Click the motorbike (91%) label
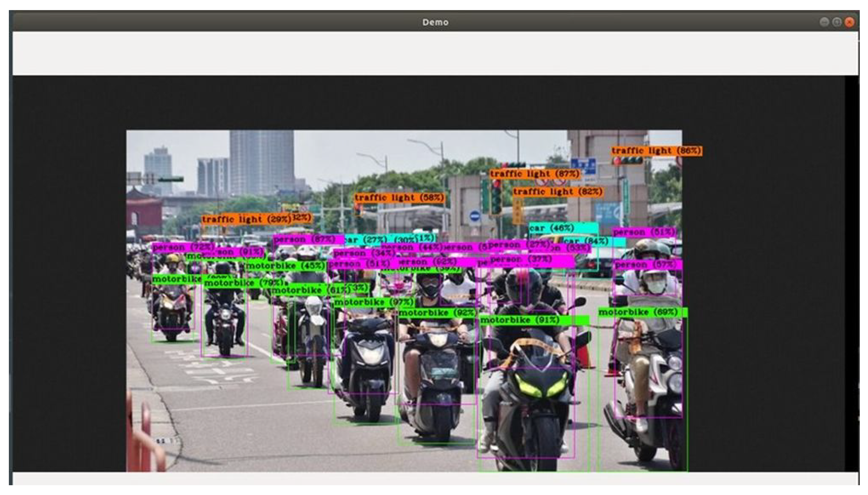The width and height of the screenshot is (868, 495). pyautogui.click(x=519, y=320)
